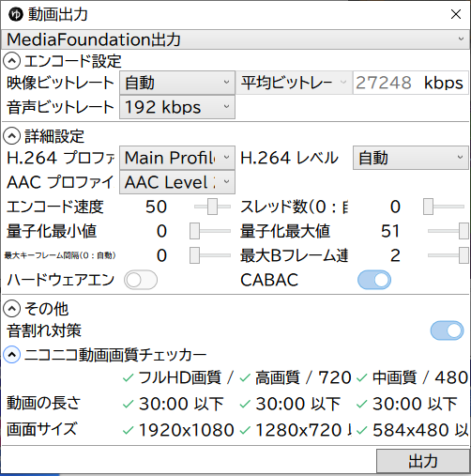This screenshot has height=476, width=471.
Task: Open the 音声ビットレート 192 kbps dropdown
Action: point(177,107)
